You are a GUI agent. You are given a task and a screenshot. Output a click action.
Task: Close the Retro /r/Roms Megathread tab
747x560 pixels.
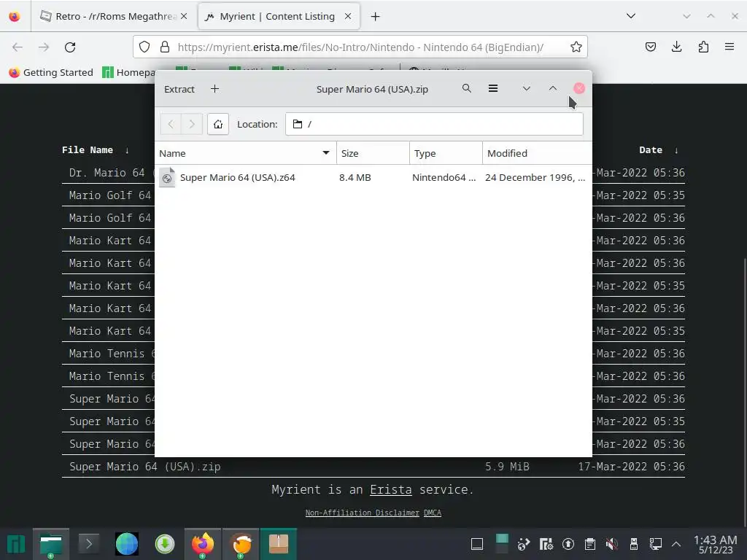pyautogui.click(x=184, y=16)
